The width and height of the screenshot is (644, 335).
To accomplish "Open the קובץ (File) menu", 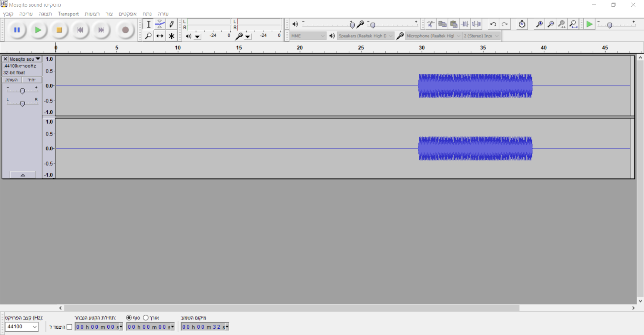I will coord(8,14).
